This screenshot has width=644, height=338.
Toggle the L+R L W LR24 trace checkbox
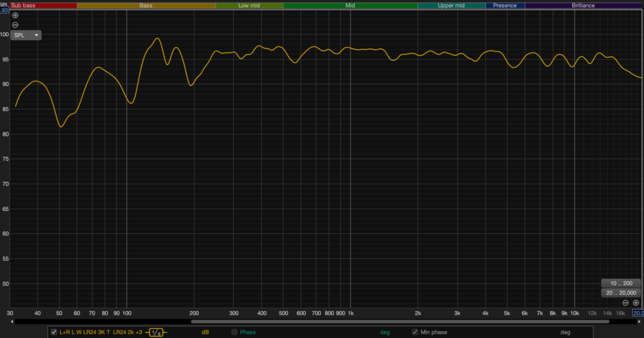coord(54,332)
